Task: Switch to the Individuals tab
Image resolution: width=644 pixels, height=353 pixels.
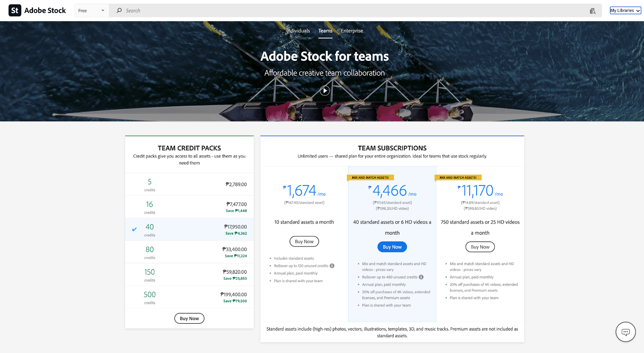Action: [298, 31]
